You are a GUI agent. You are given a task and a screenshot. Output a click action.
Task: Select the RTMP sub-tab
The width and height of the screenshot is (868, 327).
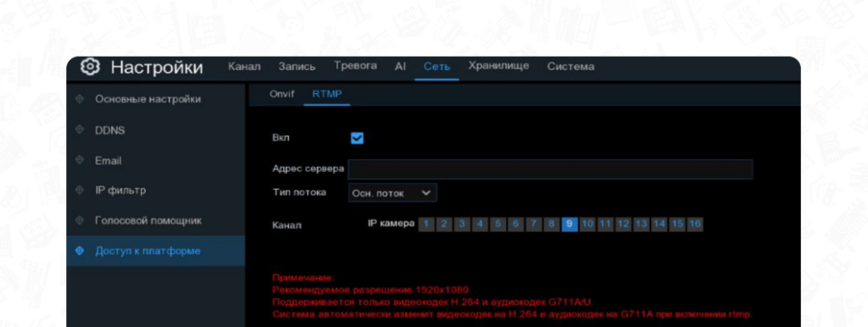[327, 93]
